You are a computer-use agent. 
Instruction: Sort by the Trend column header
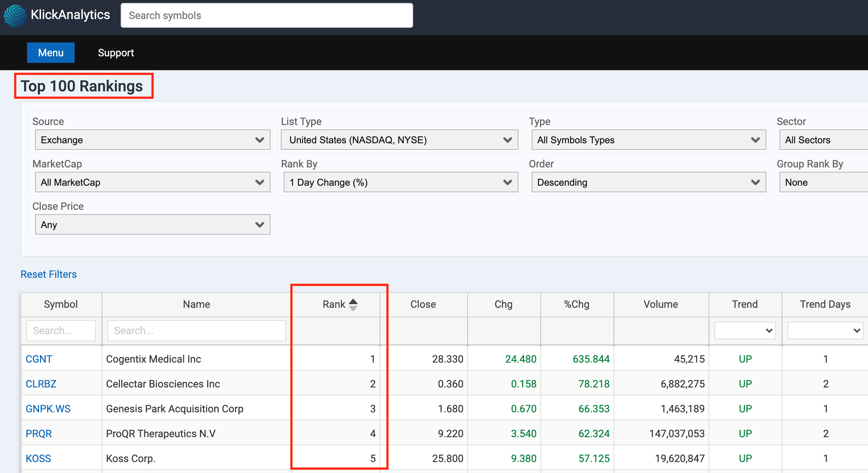745,304
